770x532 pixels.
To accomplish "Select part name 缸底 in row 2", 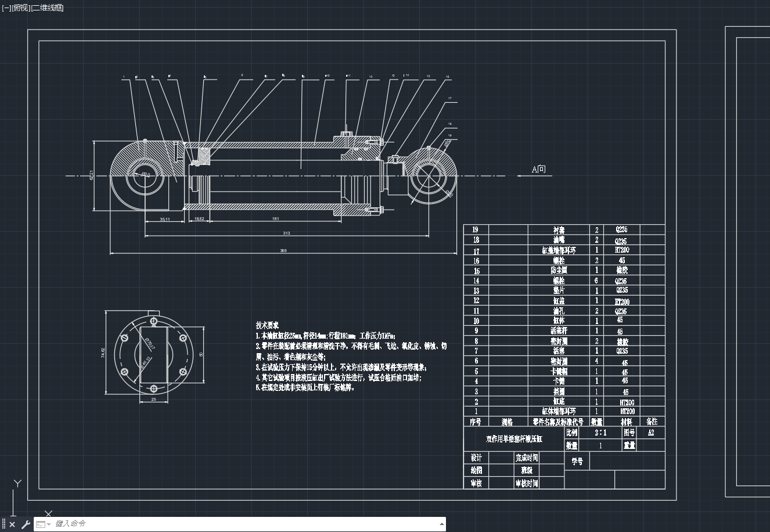I will (559, 401).
